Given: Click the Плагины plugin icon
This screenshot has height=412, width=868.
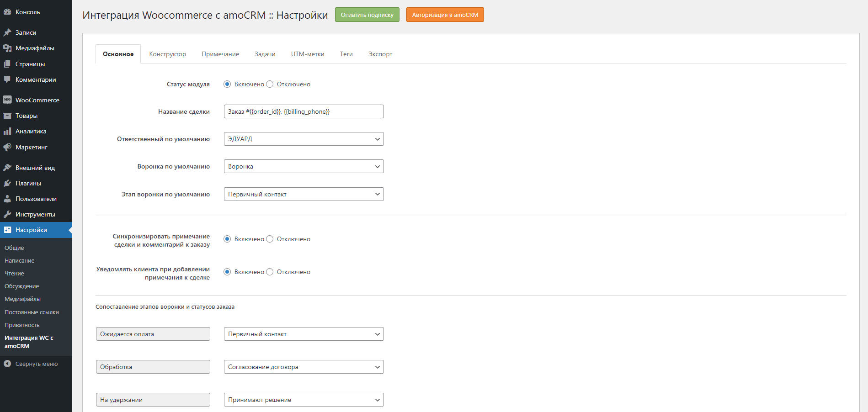Looking at the screenshot, I should pos(7,183).
